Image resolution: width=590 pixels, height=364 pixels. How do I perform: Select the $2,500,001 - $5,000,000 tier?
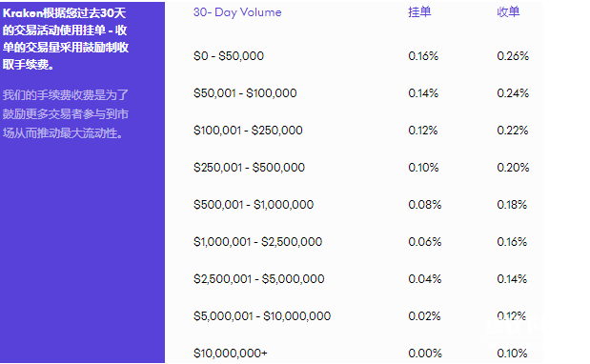[259, 279]
